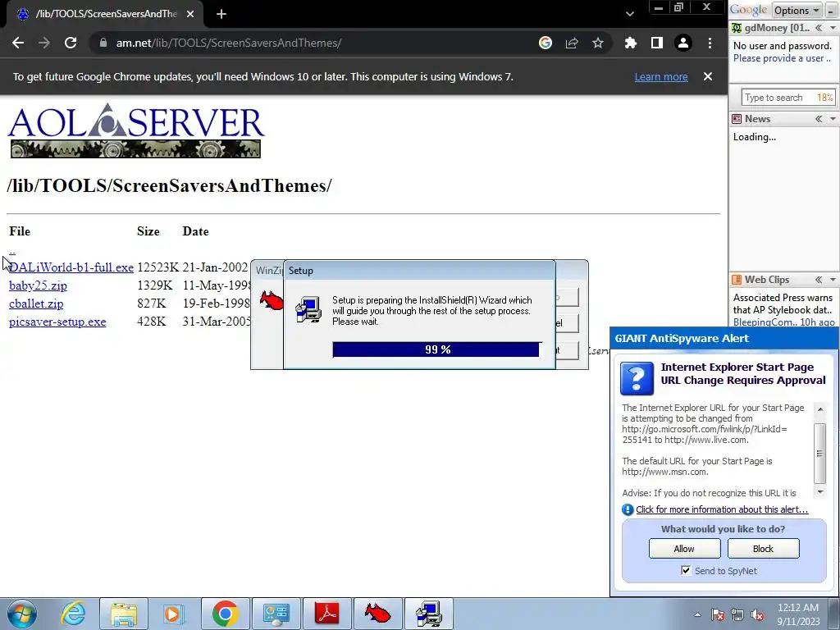This screenshot has width=840, height=630.
Task: Open Action Center flag icon in tray
Action: coord(717,614)
